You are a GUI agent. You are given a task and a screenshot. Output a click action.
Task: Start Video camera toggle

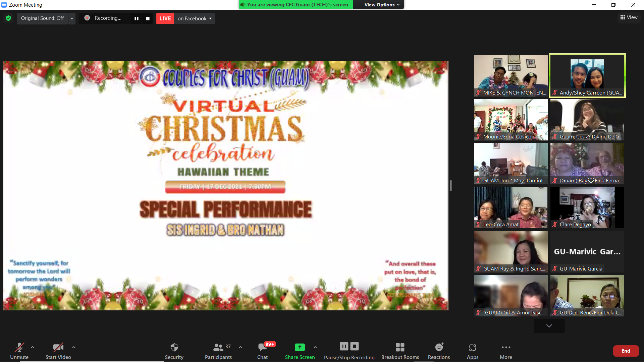58,351
